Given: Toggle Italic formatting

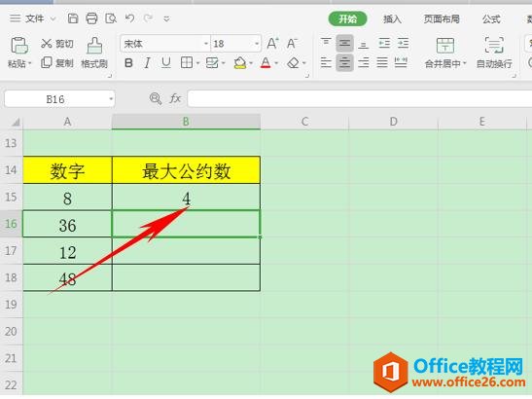Looking at the screenshot, I should [x=147, y=63].
